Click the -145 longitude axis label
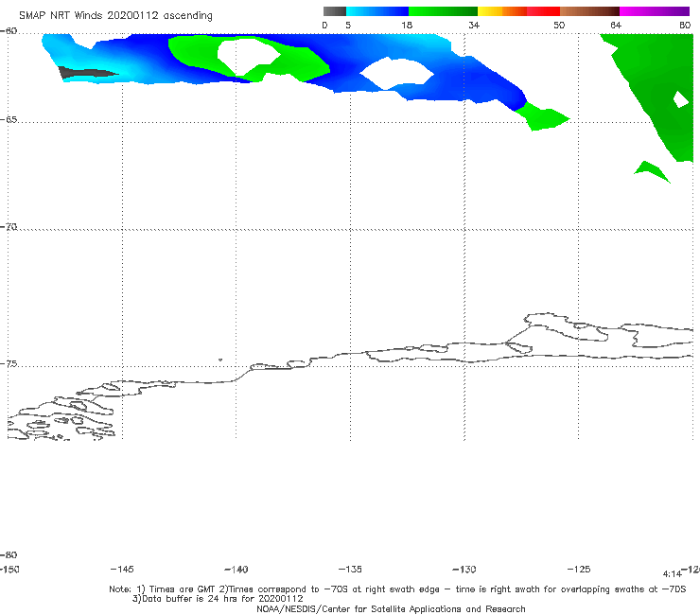The width and height of the screenshot is (700, 615). pyautogui.click(x=122, y=570)
